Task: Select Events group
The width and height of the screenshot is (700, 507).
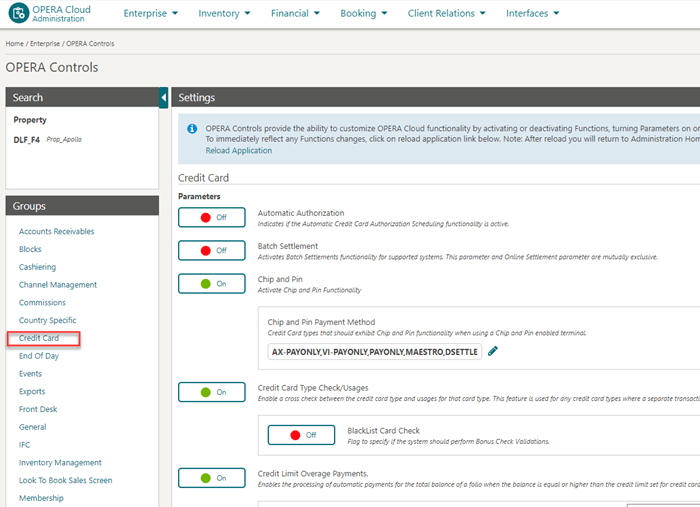Action: point(30,374)
